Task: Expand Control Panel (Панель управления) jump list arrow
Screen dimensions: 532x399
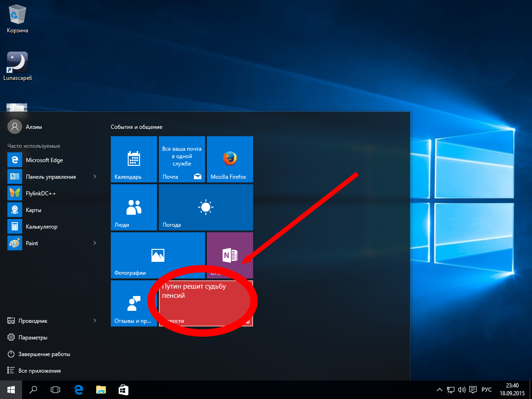Action: [x=95, y=177]
